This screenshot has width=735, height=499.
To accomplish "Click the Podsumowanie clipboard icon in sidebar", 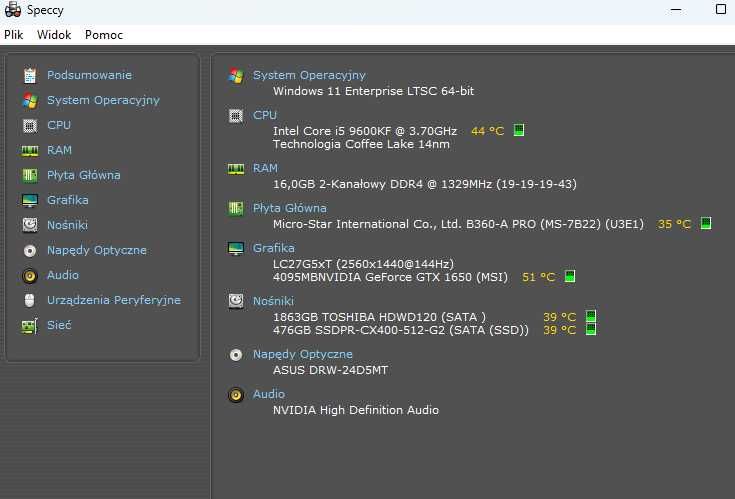I will [30, 75].
